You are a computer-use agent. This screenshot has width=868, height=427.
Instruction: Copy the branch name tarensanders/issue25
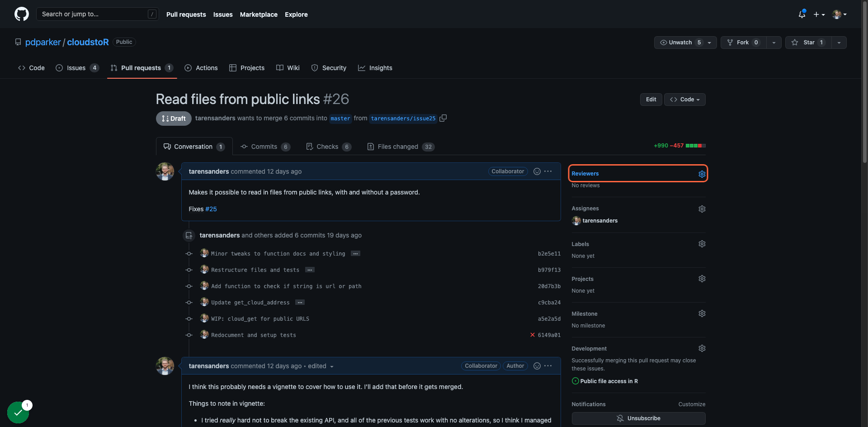[x=443, y=118]
